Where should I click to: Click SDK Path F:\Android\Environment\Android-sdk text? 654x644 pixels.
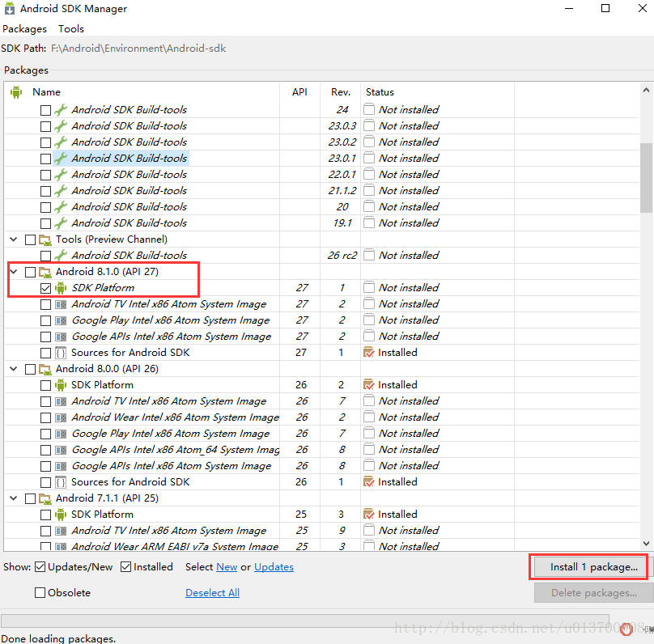(x=138, y=49)
